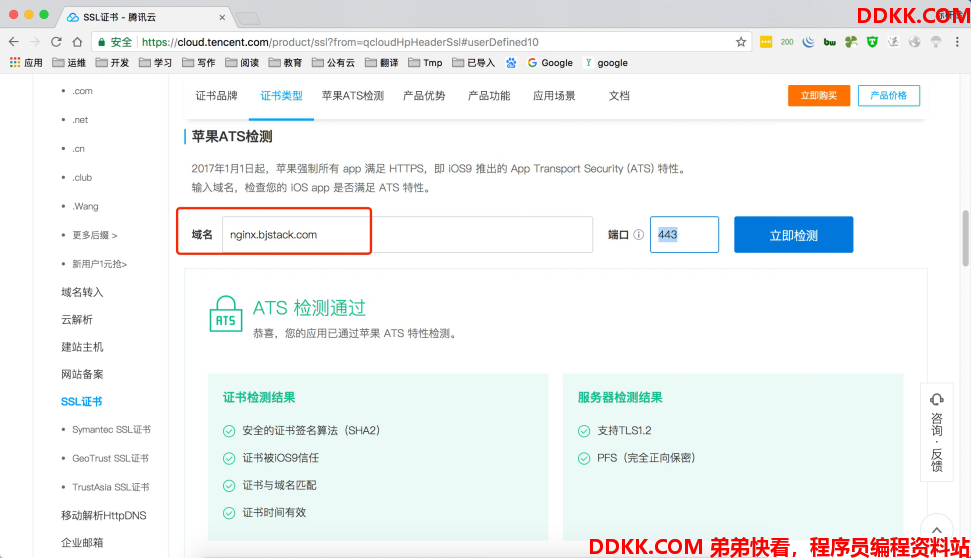The width and height of the screenshot is (972, 558).
Task: Open the 教育 bookmark folder
Action: click(286, 63)
